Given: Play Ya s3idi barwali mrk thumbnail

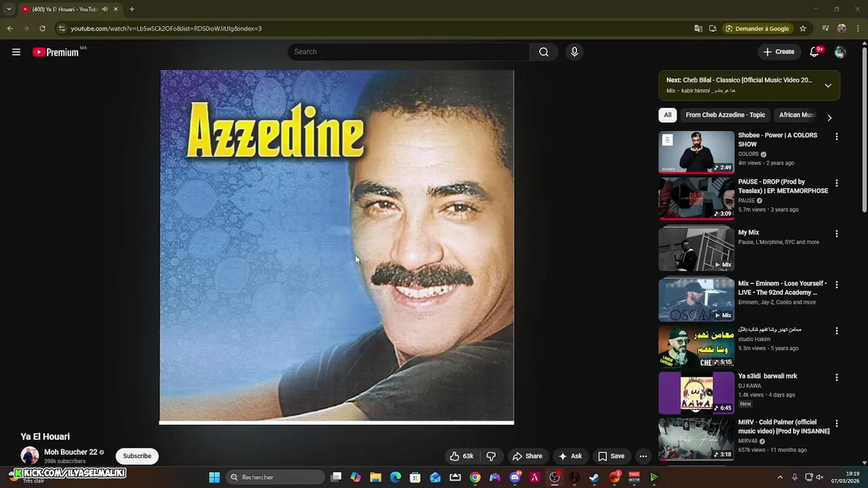Looking at the screenshot, I should pyautogui.click(x=696, y=392).
